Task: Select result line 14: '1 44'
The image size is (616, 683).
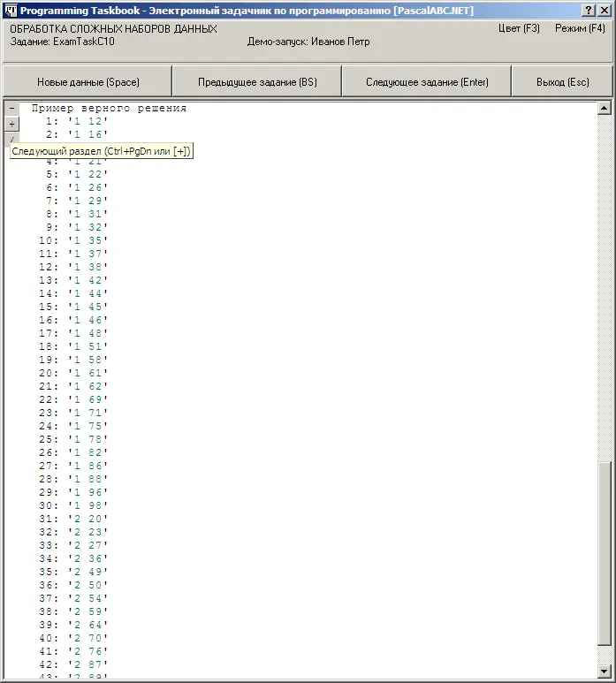Action: [x=72, y=293]
